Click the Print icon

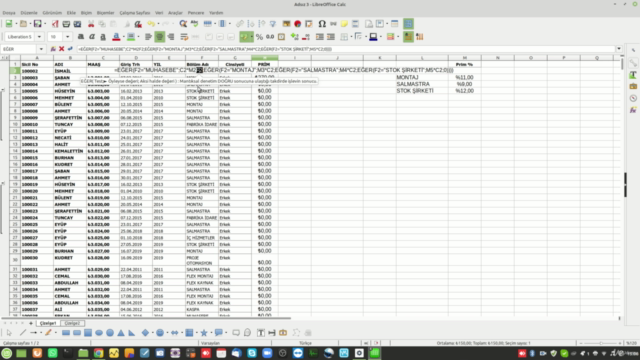click(x=66, y=24)
